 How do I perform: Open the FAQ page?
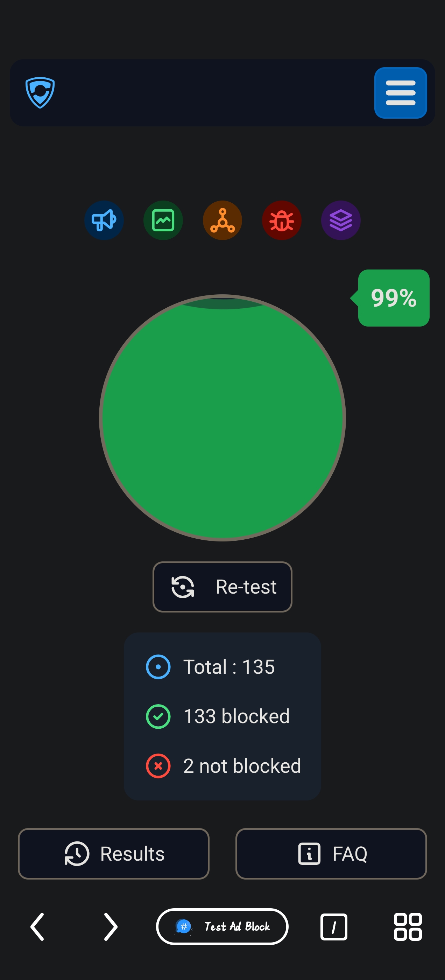pyautogui.click(x=331, y=853)
